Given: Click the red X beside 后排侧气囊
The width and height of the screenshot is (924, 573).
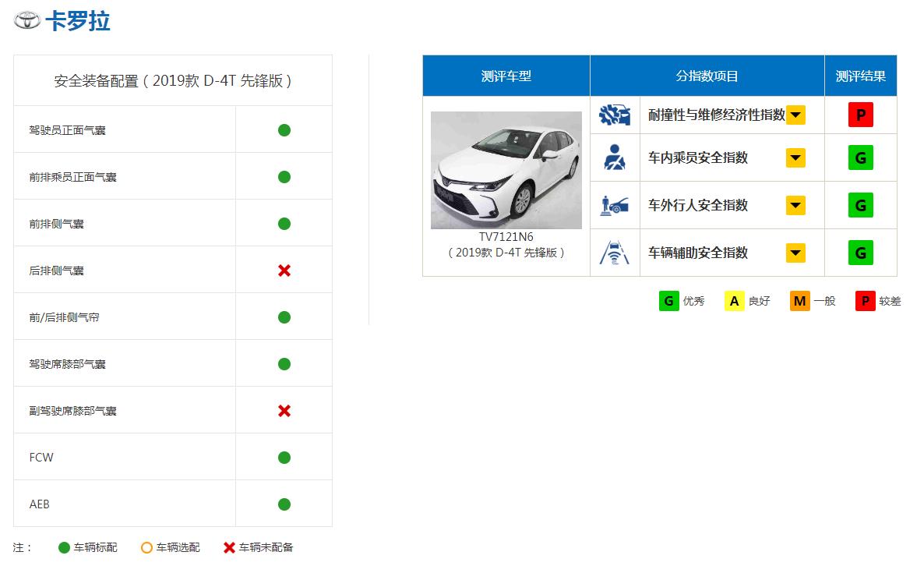Looking at the screenshot, I should [283, 269].
